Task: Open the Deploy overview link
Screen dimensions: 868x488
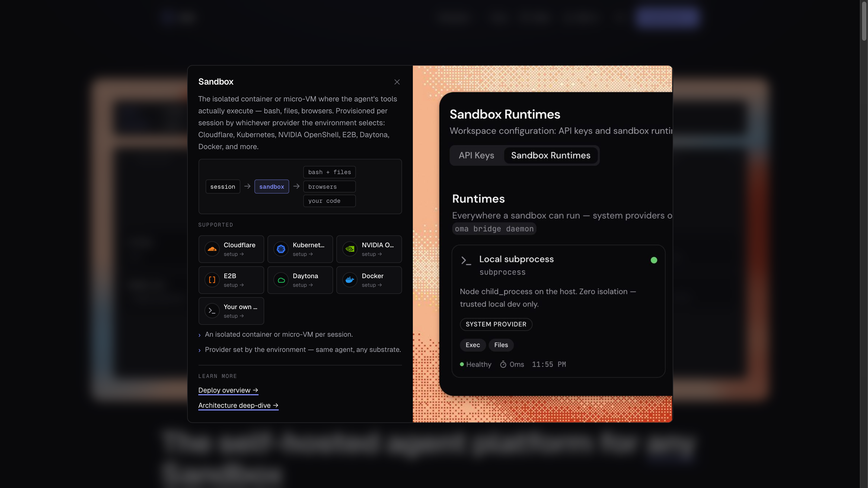Action: click(228, 390)
